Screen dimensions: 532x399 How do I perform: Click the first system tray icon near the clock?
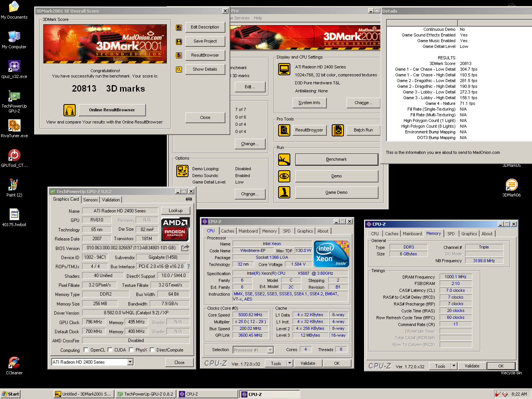coord(498,394)
